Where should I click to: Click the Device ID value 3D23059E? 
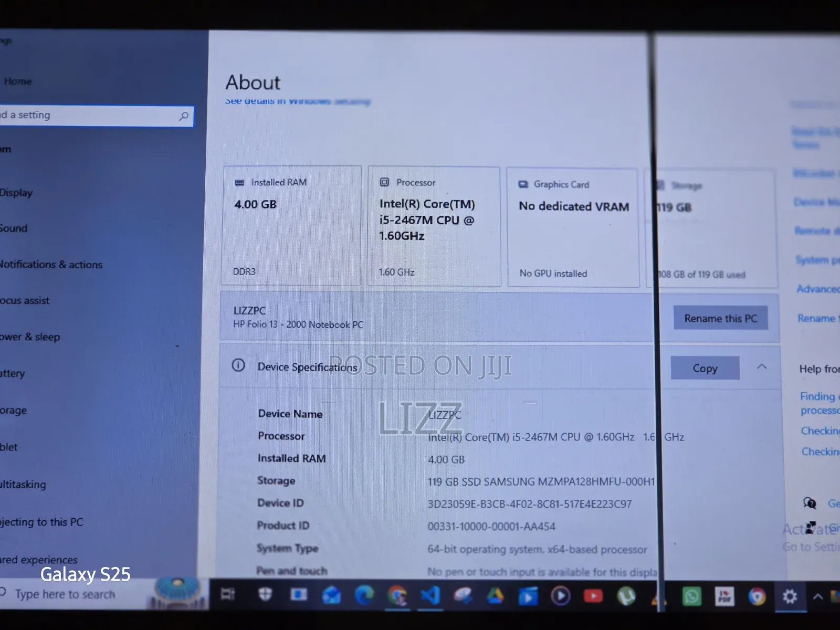click(529, 504)
